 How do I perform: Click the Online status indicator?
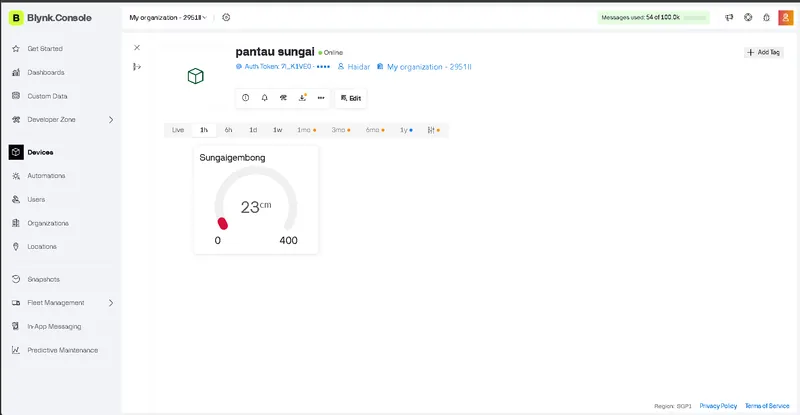coord(331,53)
